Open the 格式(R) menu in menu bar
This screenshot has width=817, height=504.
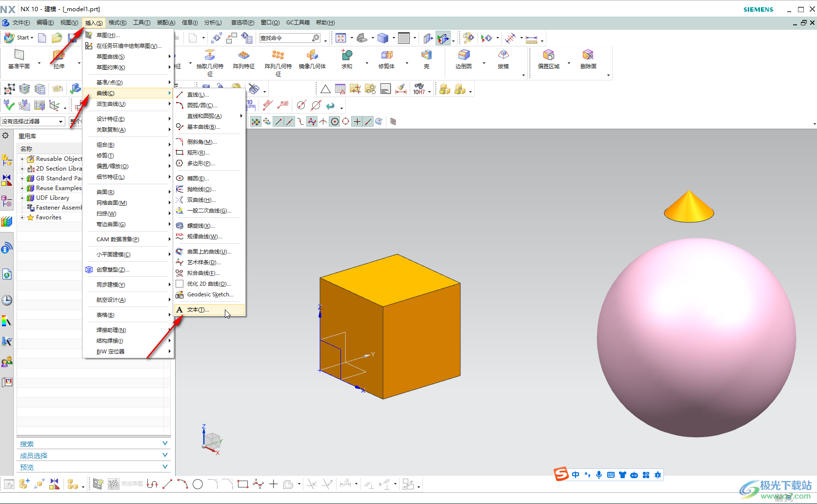pyautogui.click(x=117, y=22)
